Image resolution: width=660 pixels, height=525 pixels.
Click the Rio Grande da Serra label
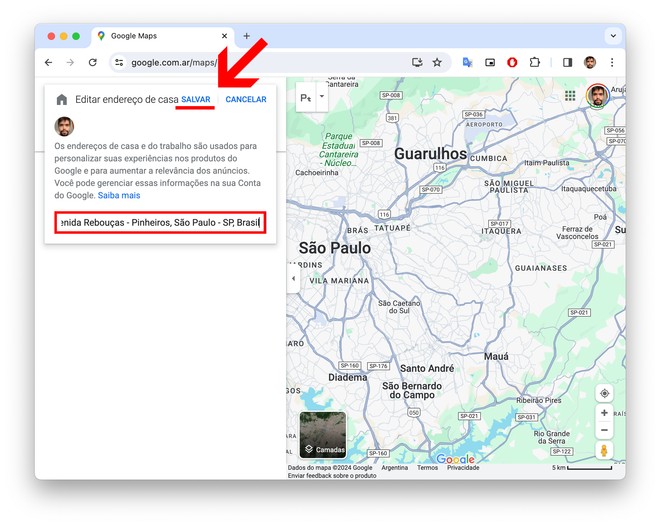551,437
